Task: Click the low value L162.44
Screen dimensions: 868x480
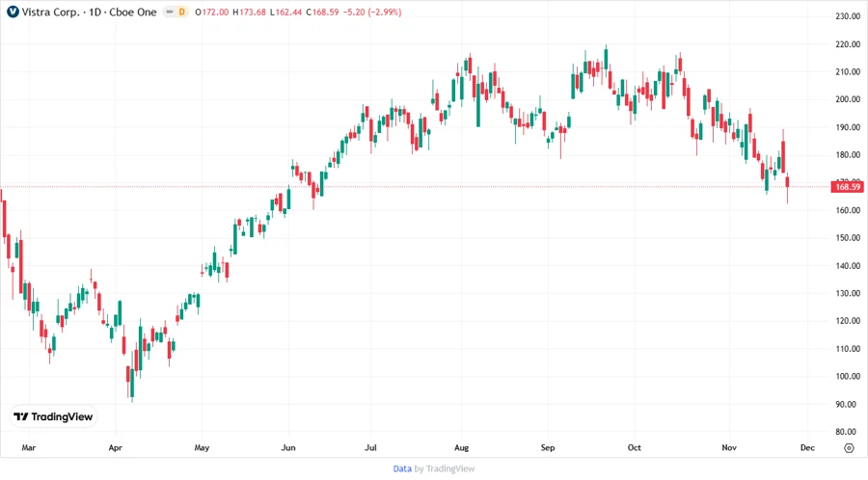Action: pos(285,13)
